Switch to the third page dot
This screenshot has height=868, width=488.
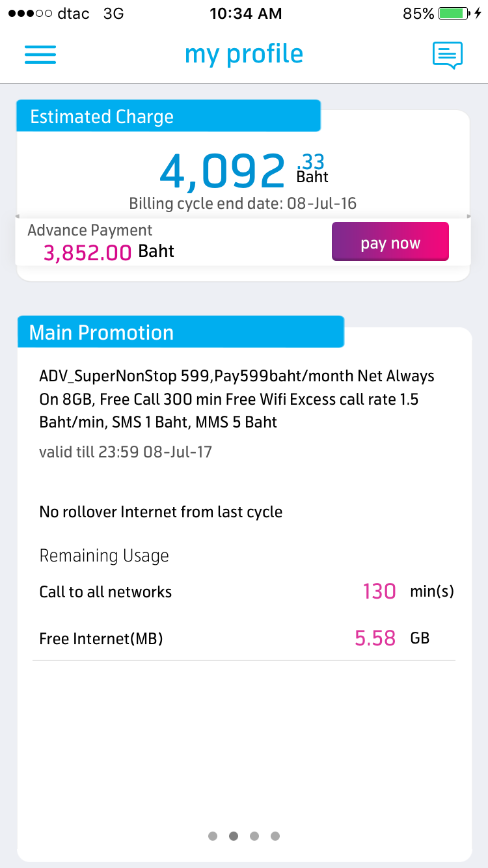[x=254, y=836]
